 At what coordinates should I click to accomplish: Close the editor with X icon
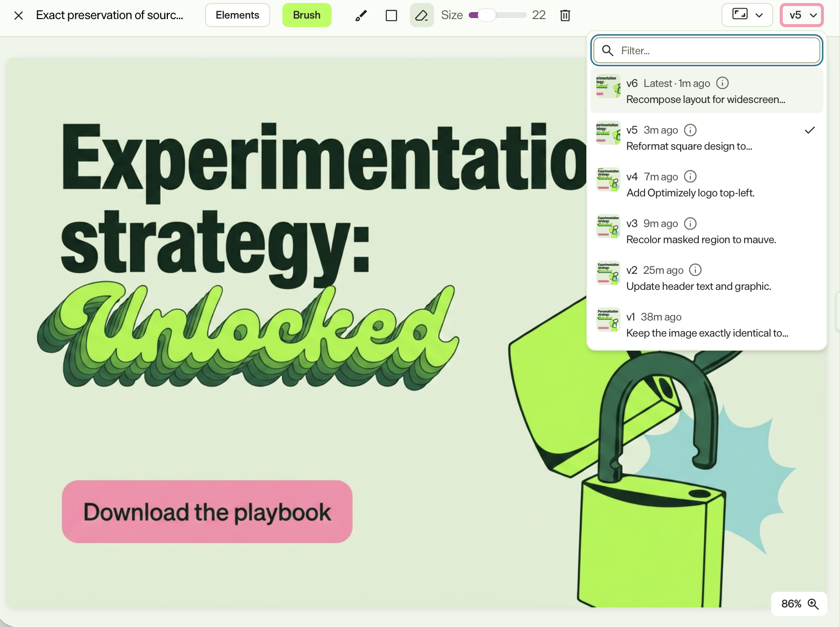[19, 16]
